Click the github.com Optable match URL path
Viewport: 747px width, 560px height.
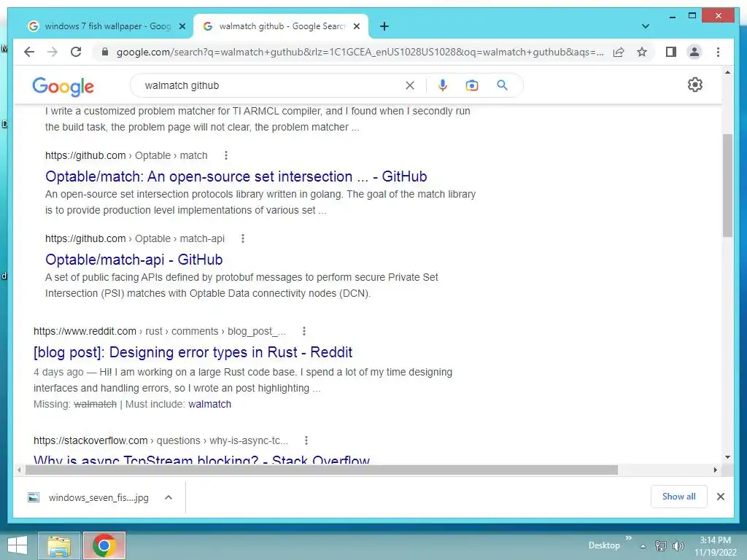pos(126,155)
